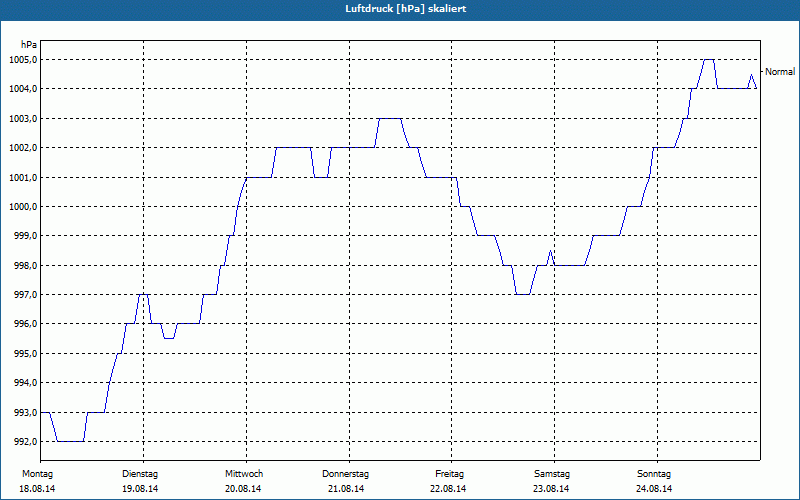The width and height of the screenshot is (800, 500).
Task: Click the date 19.08.14
Action: coord(140,489)
